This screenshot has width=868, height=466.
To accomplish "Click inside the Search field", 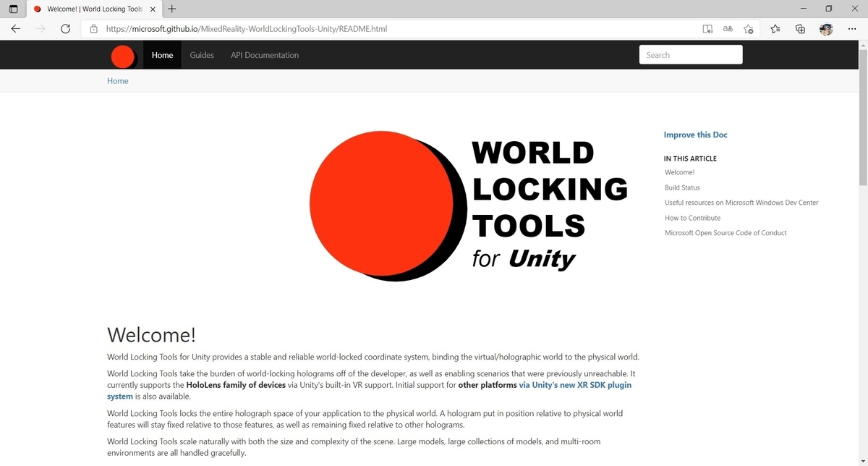I will 690,54.
